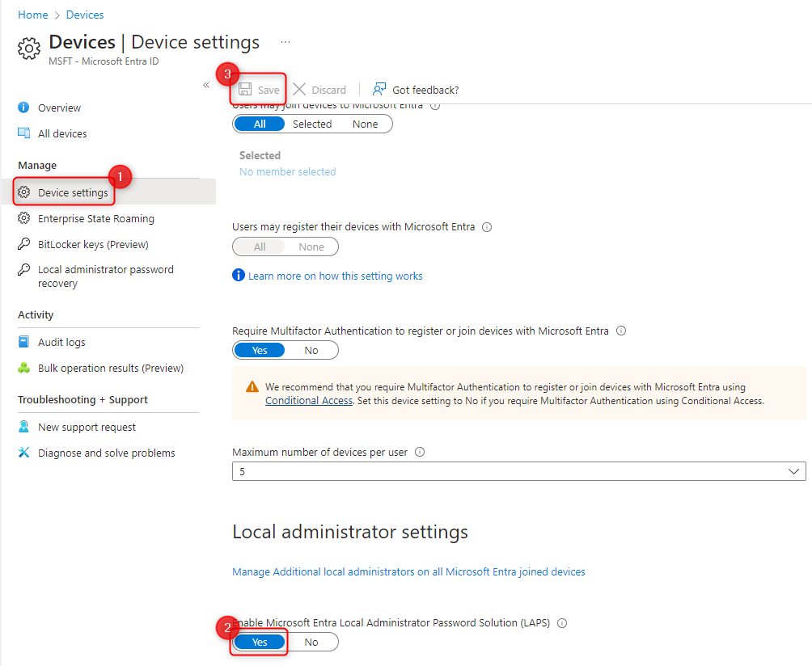This screenshot has width=812, height=666.
Task: Click the Audit logs icon
Action: tap(23, 342)
